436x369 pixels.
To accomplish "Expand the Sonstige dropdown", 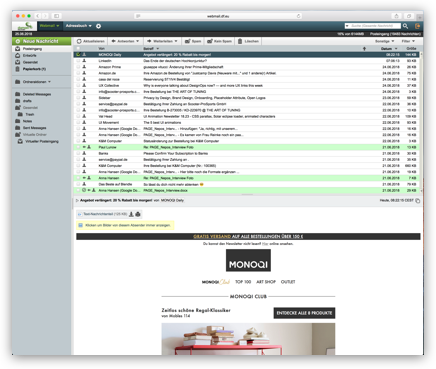I will 384,41.
